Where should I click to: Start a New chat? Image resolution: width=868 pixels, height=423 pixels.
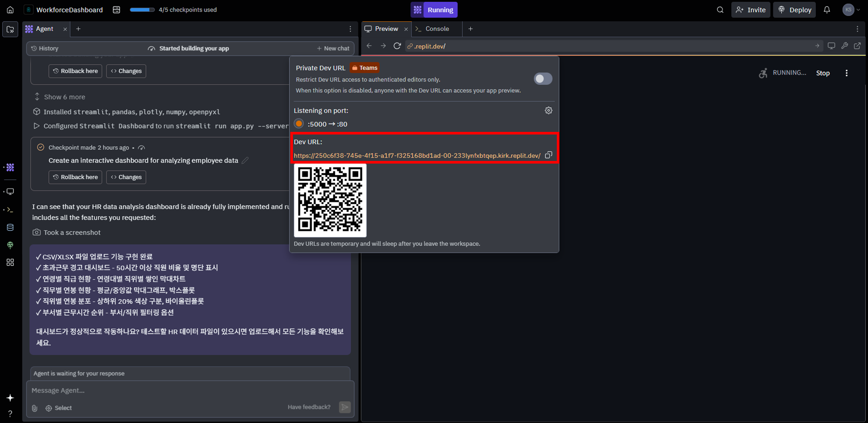(333, 48)
